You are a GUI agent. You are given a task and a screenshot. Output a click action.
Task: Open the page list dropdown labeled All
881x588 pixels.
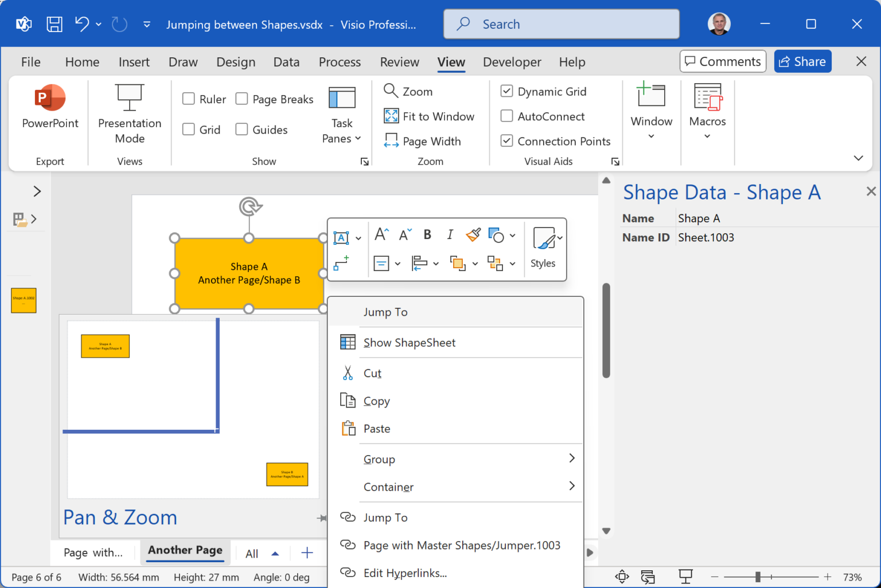pyautogui.click(x=262, y=552)
